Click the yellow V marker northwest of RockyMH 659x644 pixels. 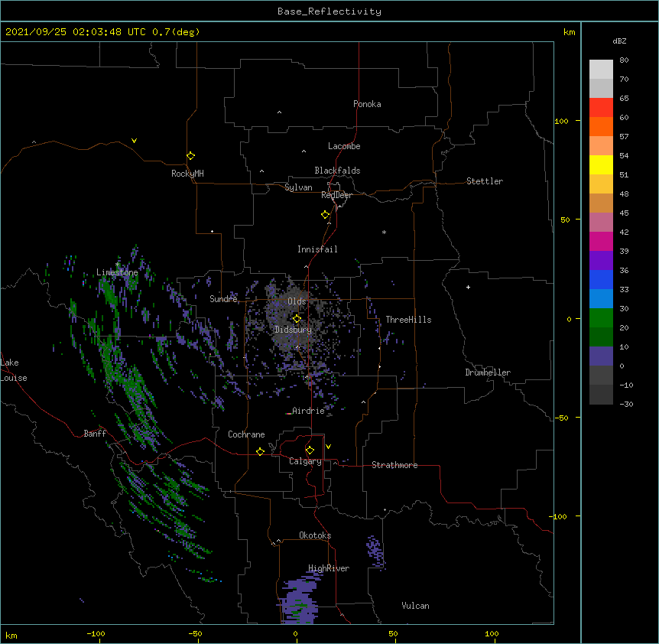pos(134,141)
